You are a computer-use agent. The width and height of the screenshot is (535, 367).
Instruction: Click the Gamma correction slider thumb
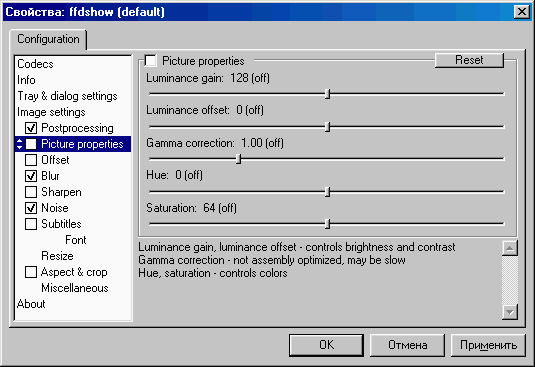(238, 159)
